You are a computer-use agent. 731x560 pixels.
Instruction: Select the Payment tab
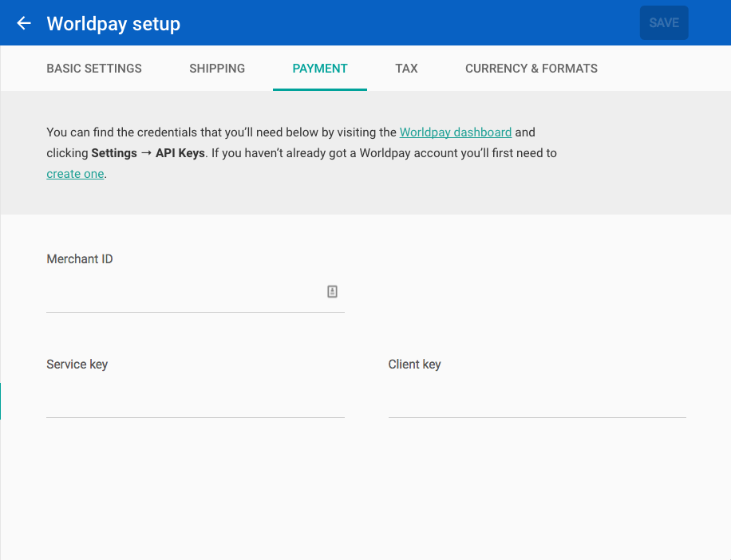320,69
